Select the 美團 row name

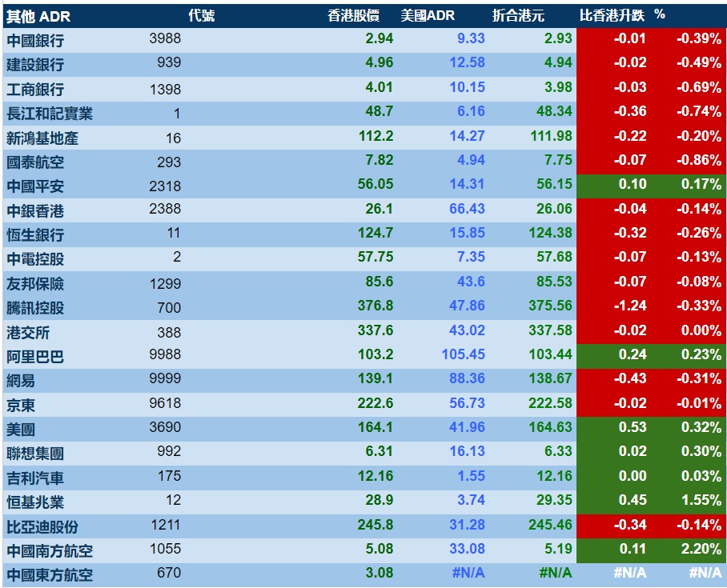[x=21, y=430]
